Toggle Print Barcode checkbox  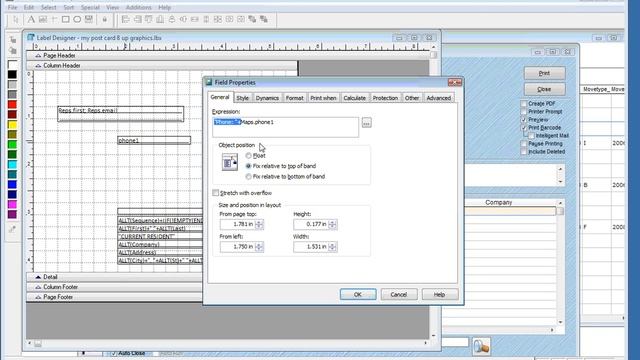[524, 128]
